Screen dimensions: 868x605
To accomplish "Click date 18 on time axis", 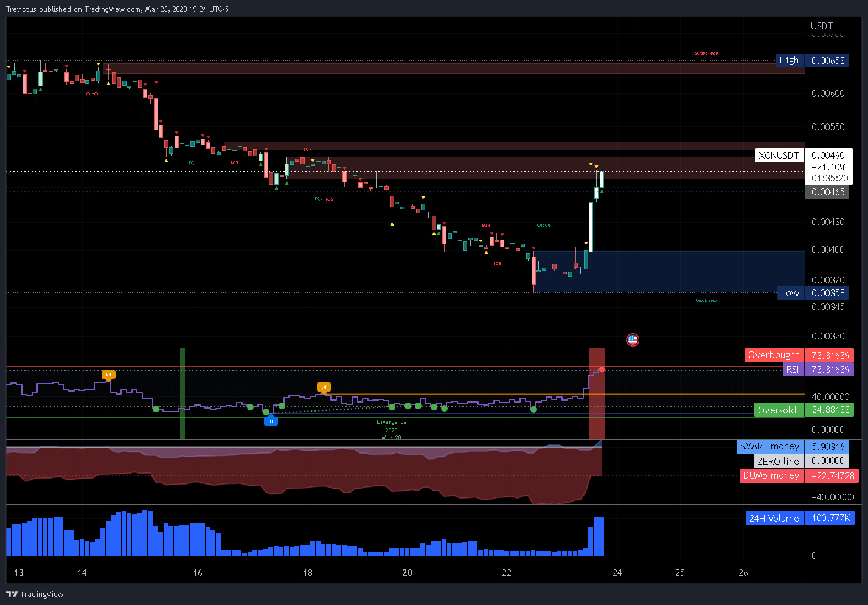I will click(308, 572).
